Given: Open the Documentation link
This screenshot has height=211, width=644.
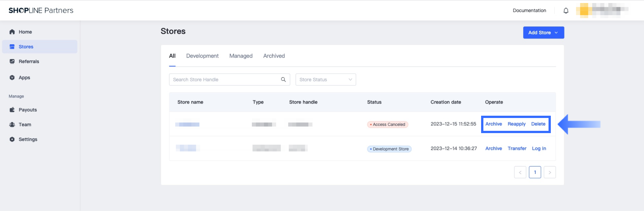Looking at the screenshot, I should click(529, 11).
